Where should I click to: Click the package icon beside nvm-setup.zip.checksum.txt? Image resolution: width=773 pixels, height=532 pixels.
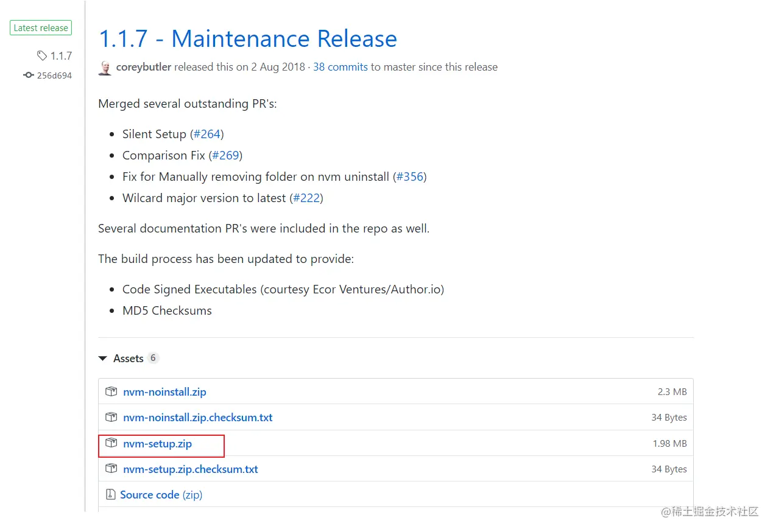(x=111, y=469)
